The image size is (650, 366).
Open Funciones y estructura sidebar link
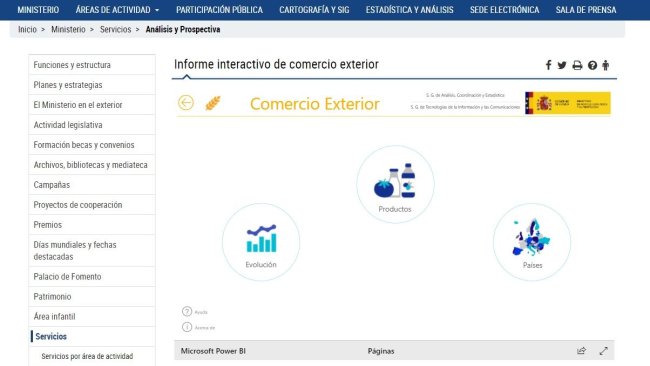[x=92, y=65]
